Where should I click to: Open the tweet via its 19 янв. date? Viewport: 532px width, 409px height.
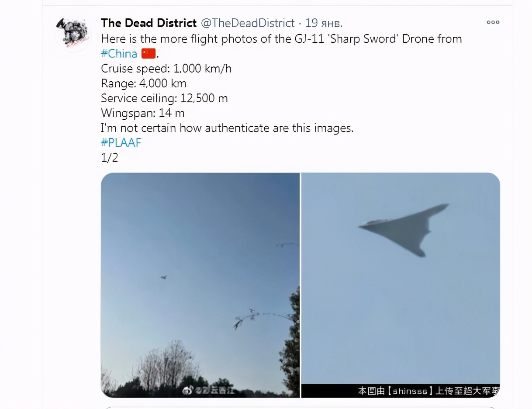pyautogui.click(x=324, y=23)
